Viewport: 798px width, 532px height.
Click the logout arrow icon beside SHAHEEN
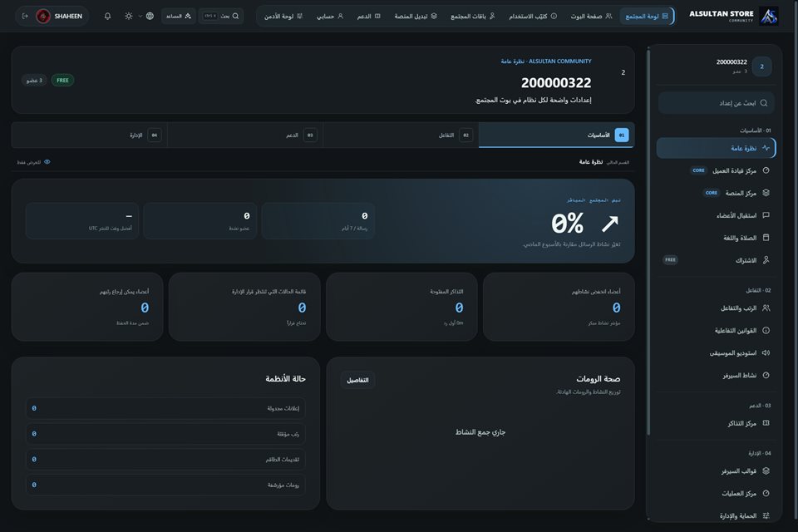pyautogui.click(x=25, y=17)
